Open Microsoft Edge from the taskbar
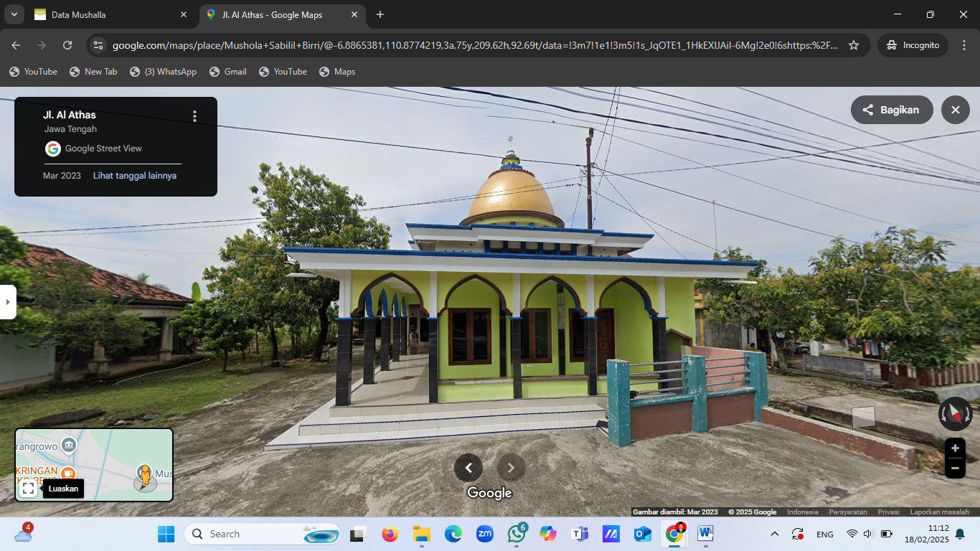 [x=453, y=534]
